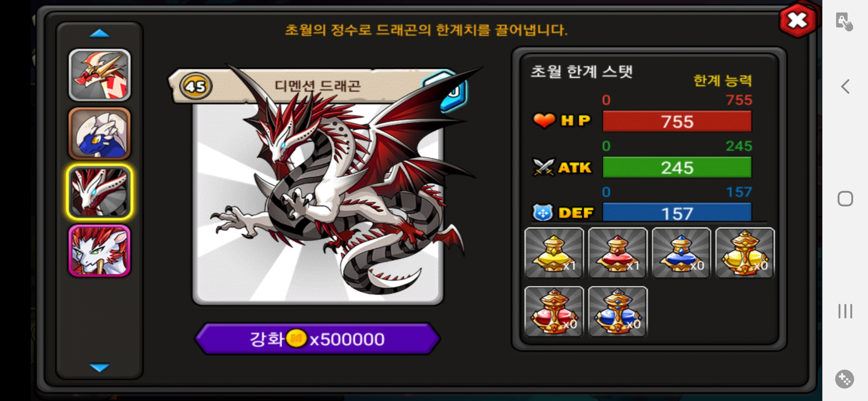Open the game controller tools icon

click(845, 379)
